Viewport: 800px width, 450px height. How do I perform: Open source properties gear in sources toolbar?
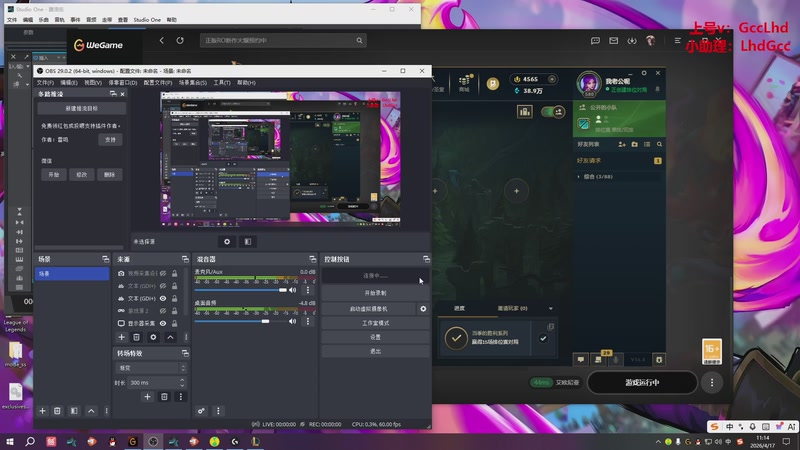(x=153, y=337)
